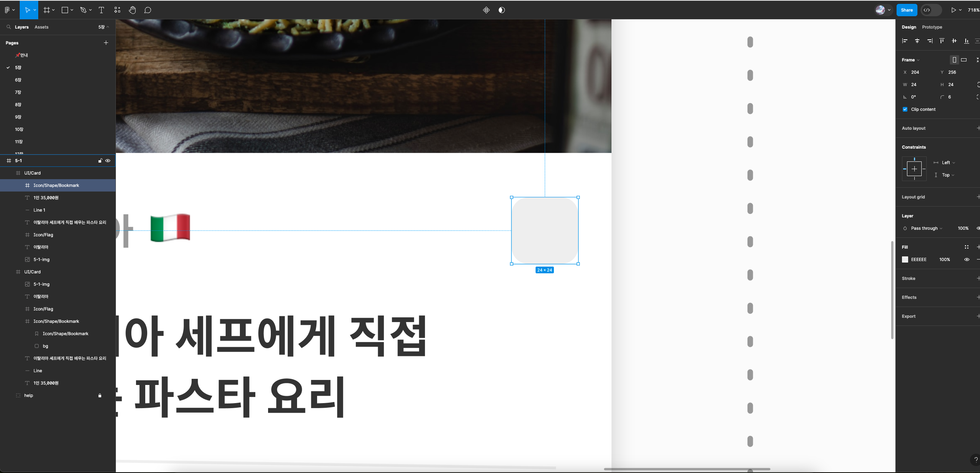Select the Comment tool
Image resolution: width=980 pixels, height=473 pixels.
(x=148, y=10)
